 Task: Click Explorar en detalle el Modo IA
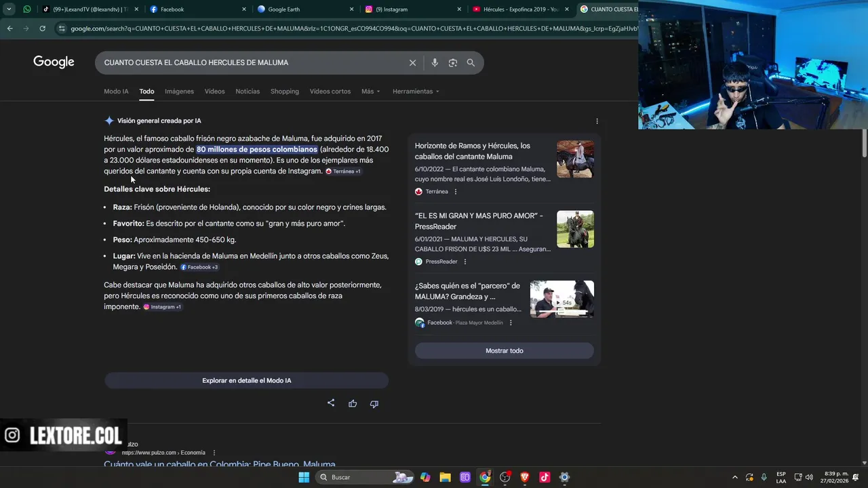point(246,380)
